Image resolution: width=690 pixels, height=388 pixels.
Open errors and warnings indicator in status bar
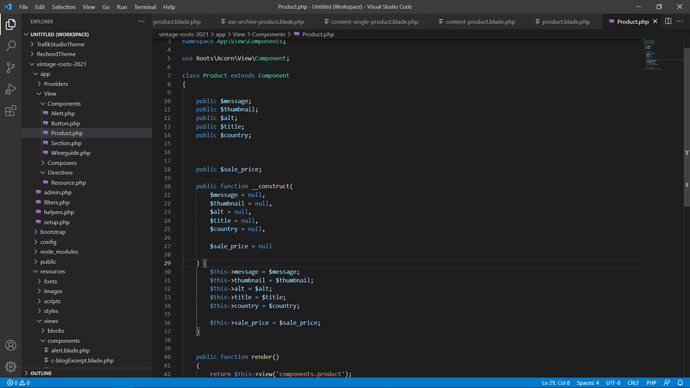18,383
